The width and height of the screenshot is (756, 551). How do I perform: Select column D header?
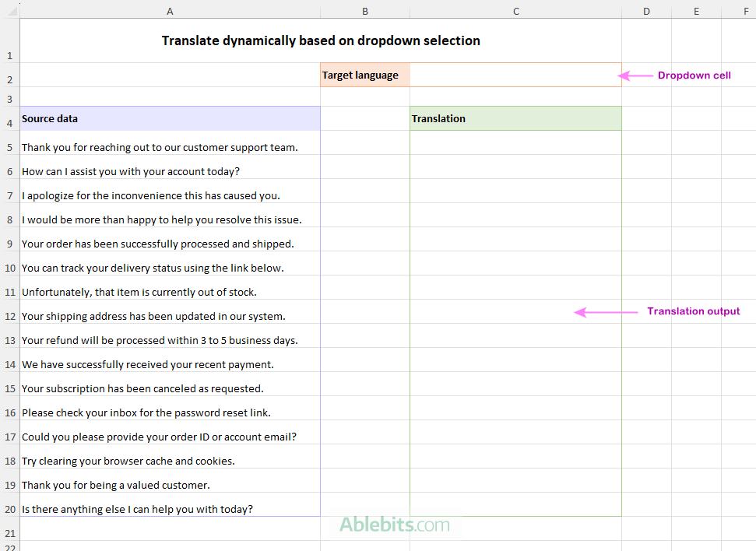coord(646,11)
